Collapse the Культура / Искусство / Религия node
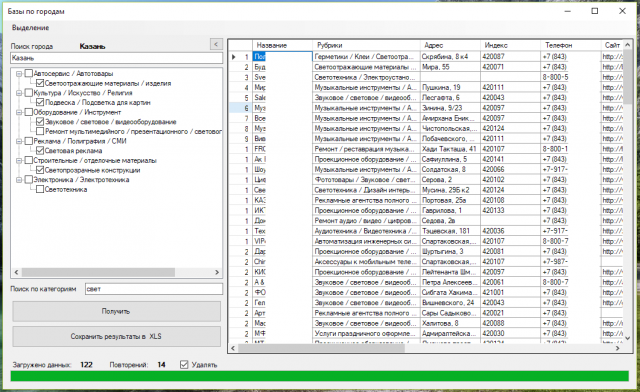Image resolution: width=640 pixels, height=392 pixels. tap(19, 93)
